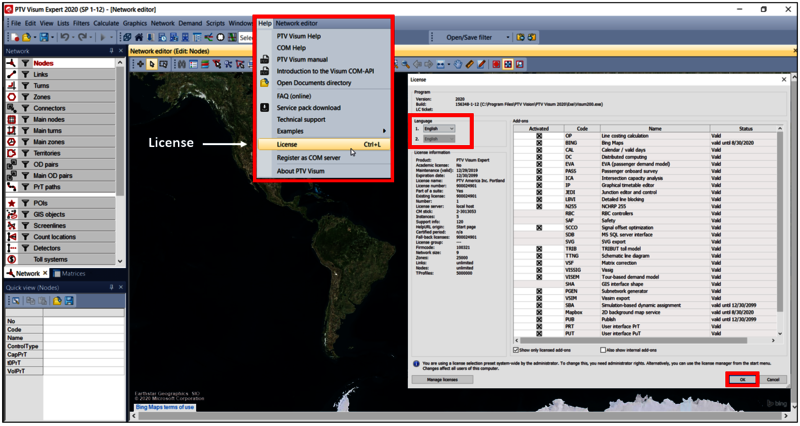Image resolution: width=800 pixels, height=426 pixels.
Task: Select the Links network object icon
Action: 11,74
